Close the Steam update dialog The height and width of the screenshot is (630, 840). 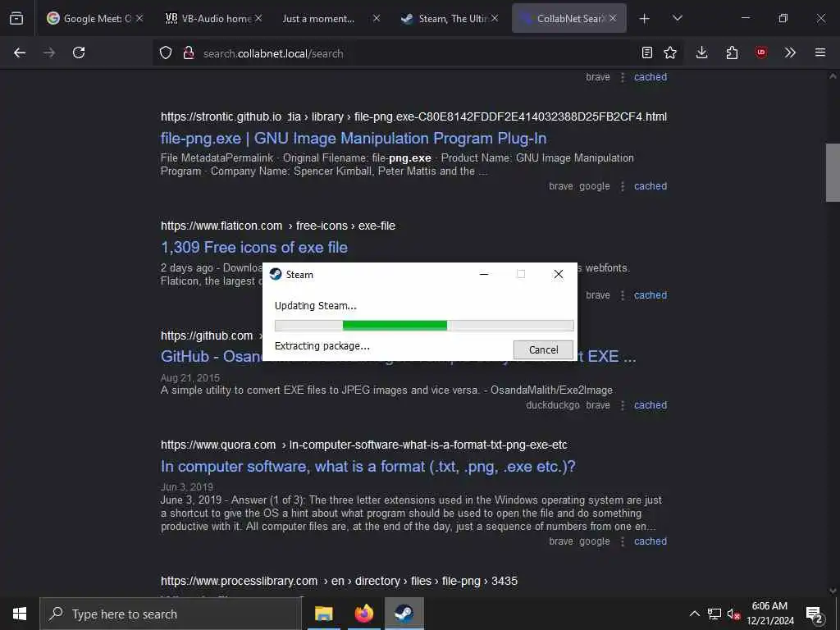click(558, 274)
